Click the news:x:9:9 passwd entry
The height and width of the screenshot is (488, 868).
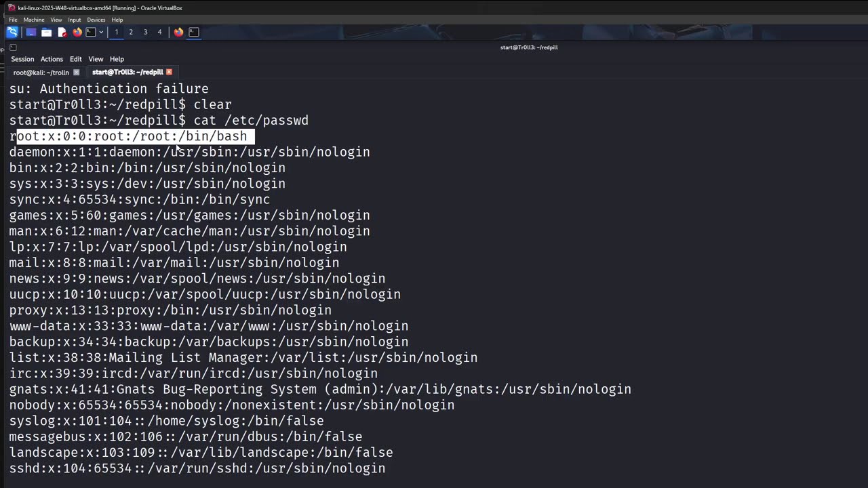(197, 279)
